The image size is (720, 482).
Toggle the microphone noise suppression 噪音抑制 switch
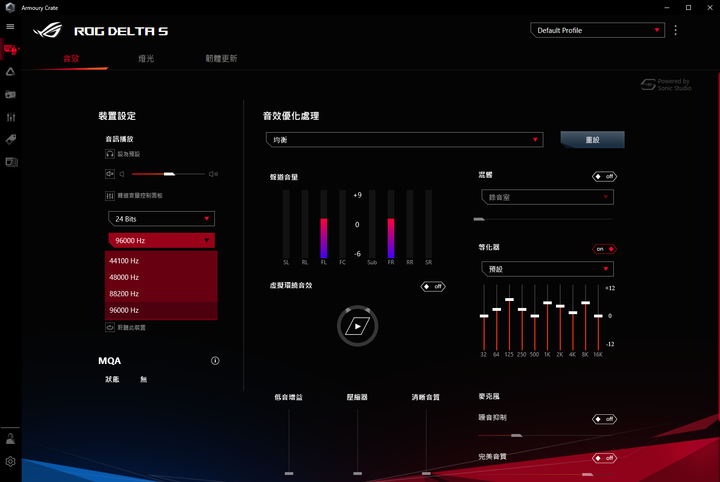click(604, 419)
